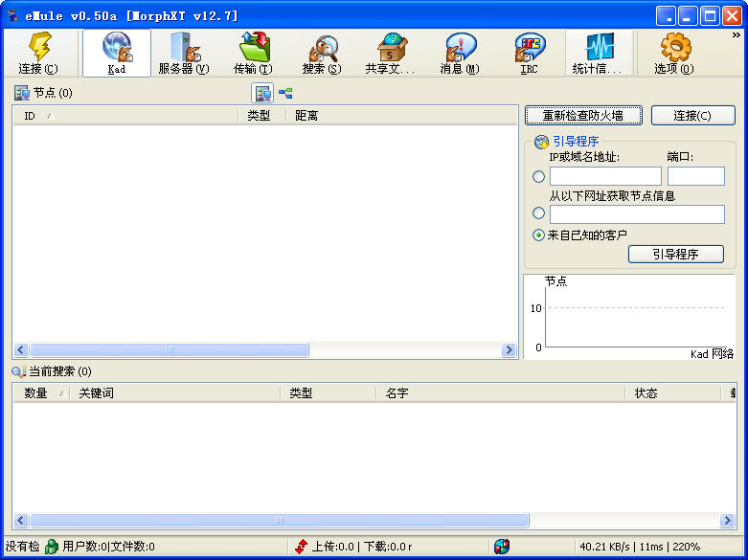Select the 从以下网址获取节点信息 radio button

click(538, 213)
